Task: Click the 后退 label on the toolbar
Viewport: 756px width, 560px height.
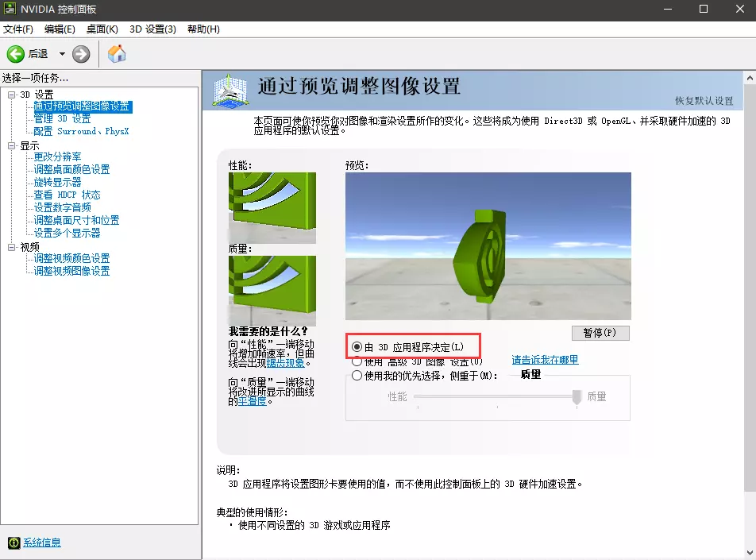Action: [x=37, y=54]
